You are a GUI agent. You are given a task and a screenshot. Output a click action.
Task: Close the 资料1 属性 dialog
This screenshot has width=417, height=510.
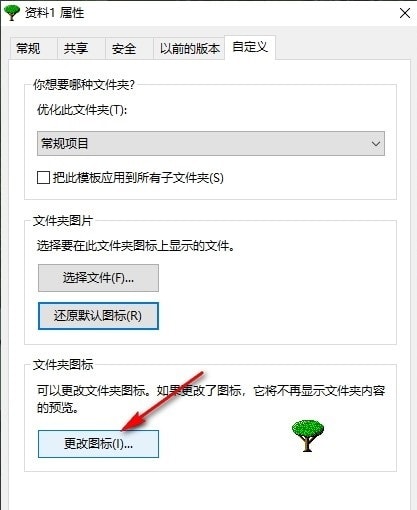[405, 13]
